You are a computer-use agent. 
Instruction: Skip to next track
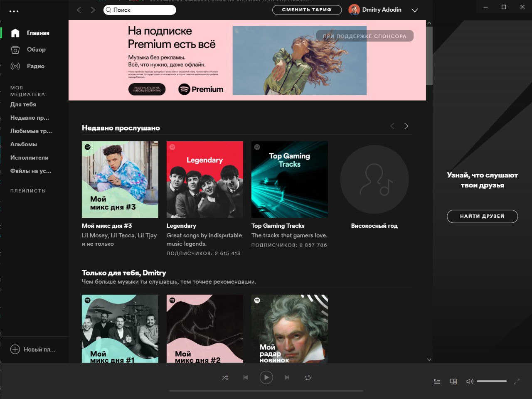[287, 378]
